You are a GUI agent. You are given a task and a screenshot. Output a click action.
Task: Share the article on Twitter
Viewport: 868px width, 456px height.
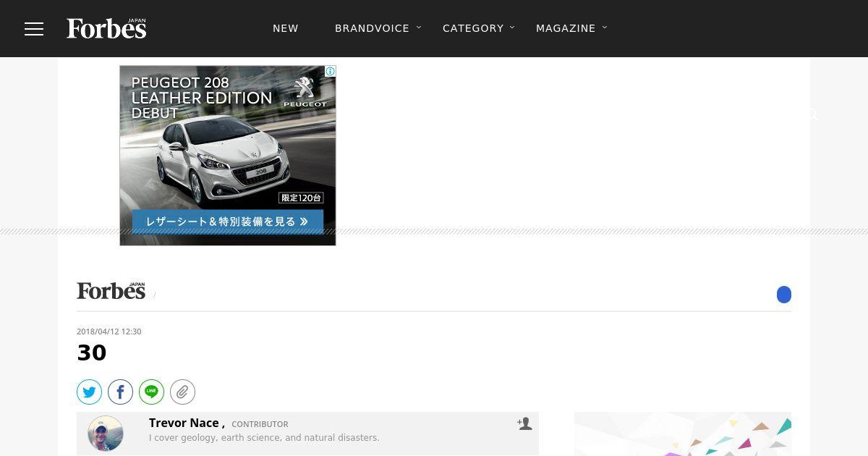click(x=89, y=392)
